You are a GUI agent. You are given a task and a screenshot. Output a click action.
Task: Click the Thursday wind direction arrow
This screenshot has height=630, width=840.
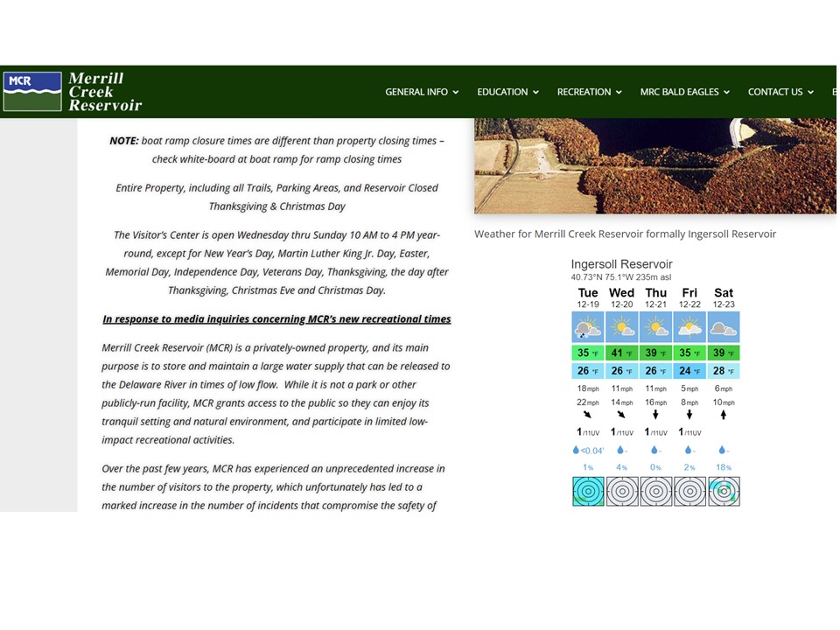[655, 415]
